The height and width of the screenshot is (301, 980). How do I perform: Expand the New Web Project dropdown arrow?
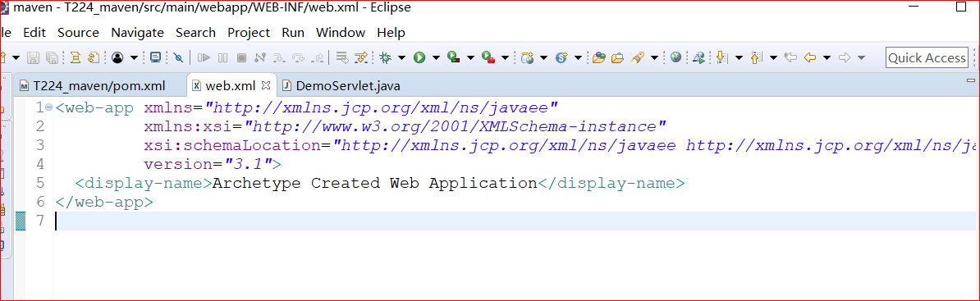(543, 58)
